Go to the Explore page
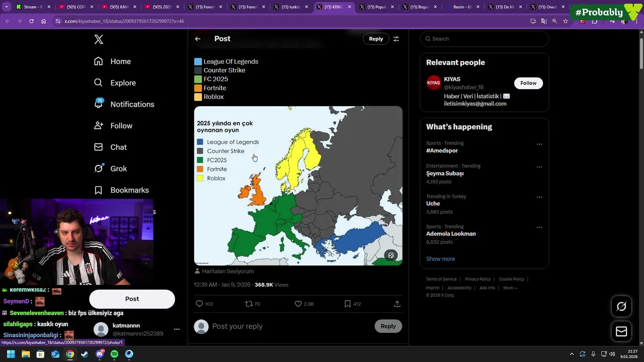This screenshot has height=362, width=644. click(115, 83)
